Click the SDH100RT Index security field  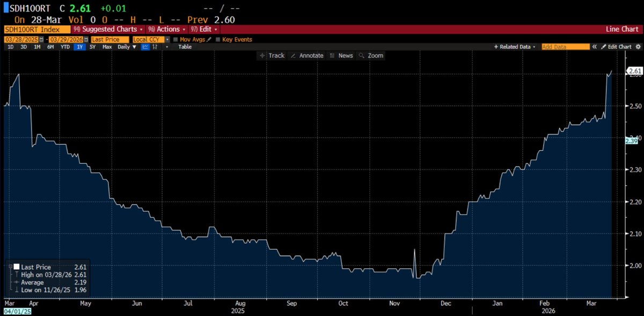(x=37, y=29)
